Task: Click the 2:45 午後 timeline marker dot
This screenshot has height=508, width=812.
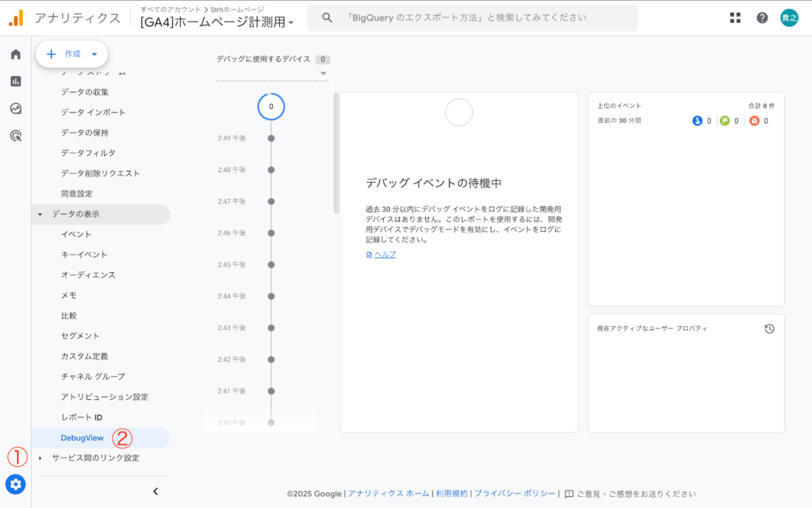Action: pos(271,264)
